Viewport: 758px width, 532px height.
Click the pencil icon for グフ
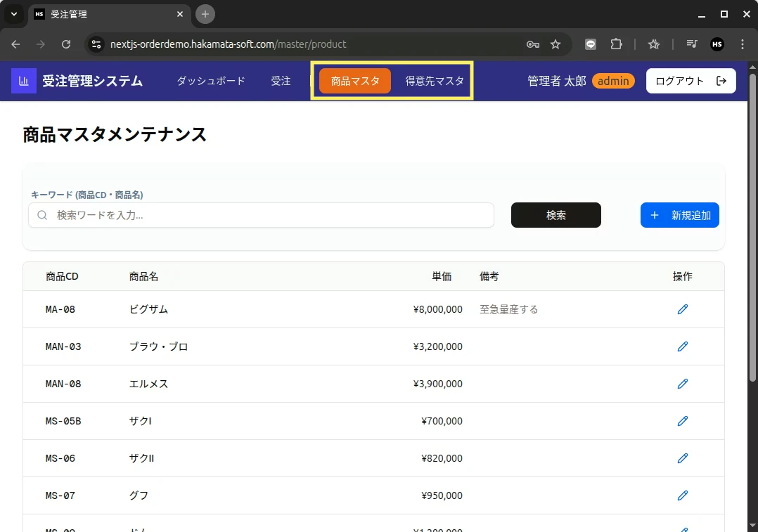coord(682,495)
